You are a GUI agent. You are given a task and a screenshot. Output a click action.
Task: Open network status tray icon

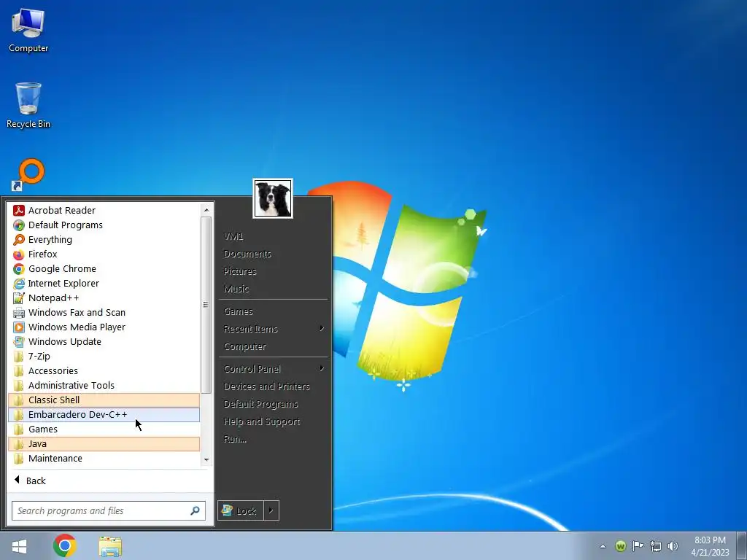(x=656, y=546)
